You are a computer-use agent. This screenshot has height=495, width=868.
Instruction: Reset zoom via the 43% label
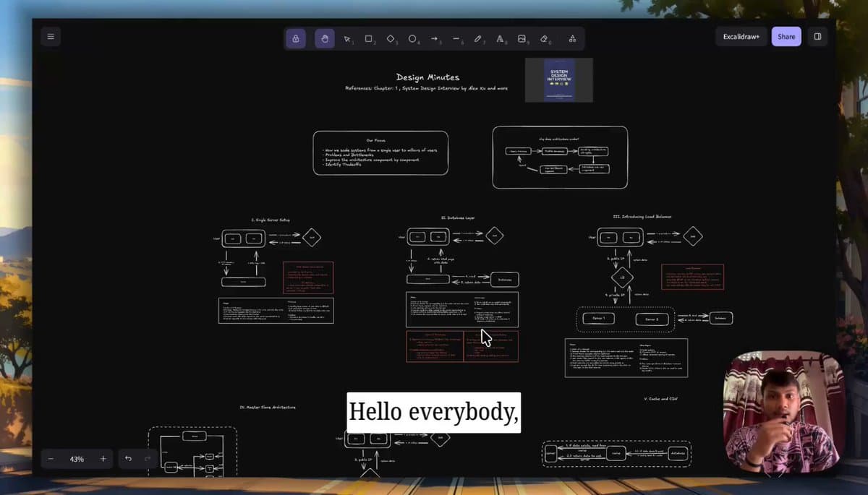77,459
